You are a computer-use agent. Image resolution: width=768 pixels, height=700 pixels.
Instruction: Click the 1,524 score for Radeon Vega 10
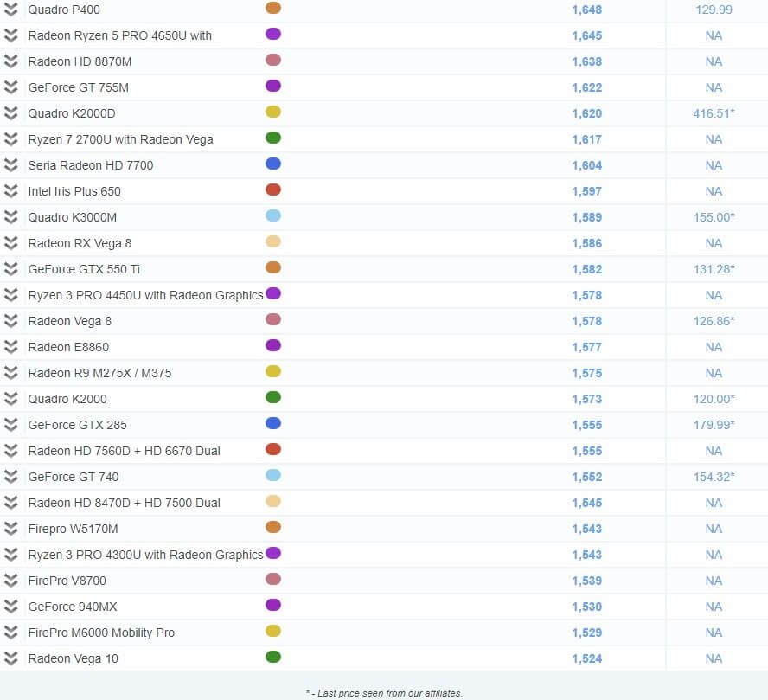[x=586, y=658]
